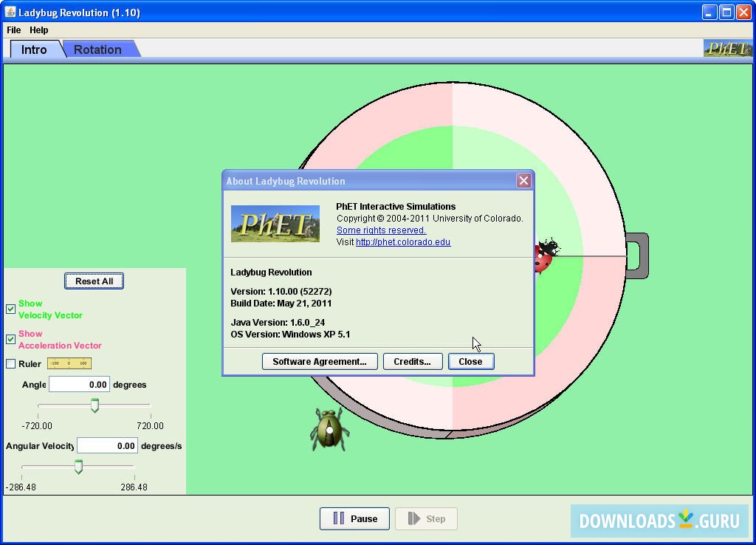Click the PhET logo image in About dialog
Screen dimensions: 756x545
(x=275, y=224)
